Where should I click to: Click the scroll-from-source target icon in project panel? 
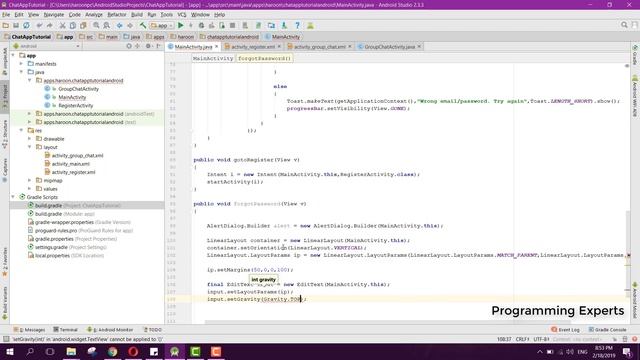(x=129, y=46)
